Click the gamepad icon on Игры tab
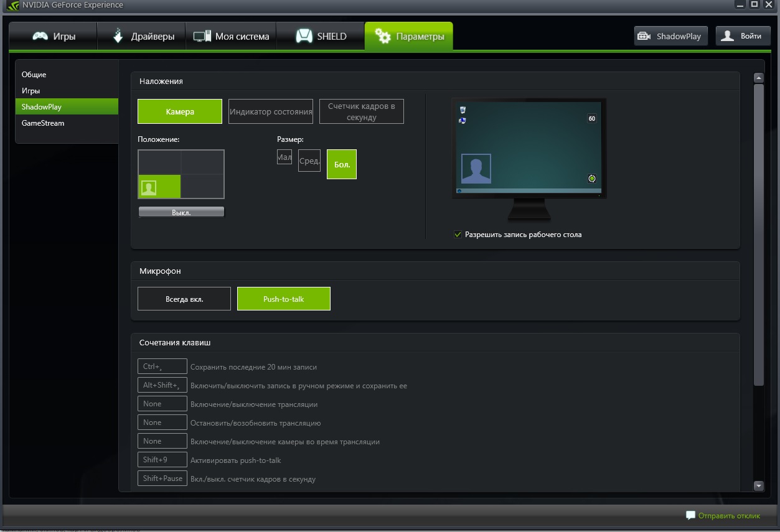 tap(40, 36)
